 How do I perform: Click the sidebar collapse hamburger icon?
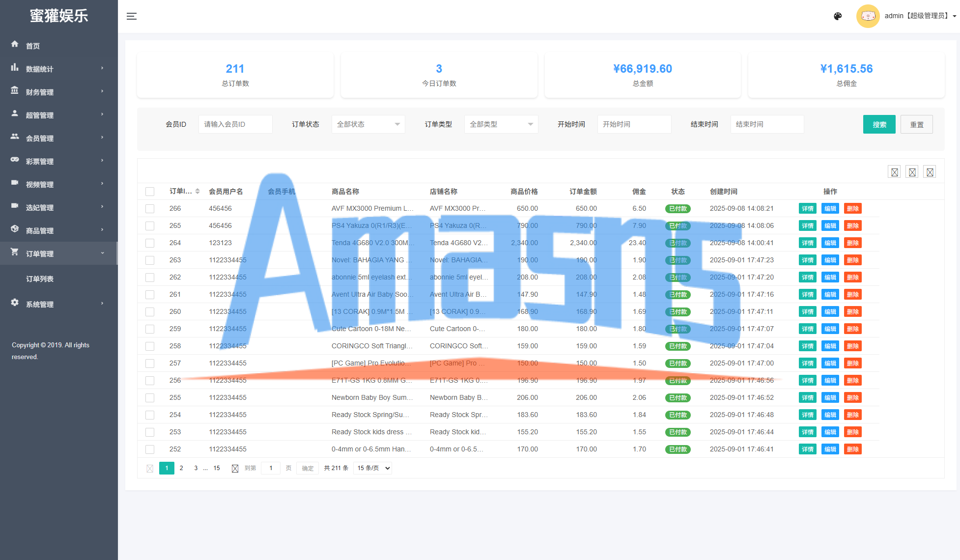[131, 16]
